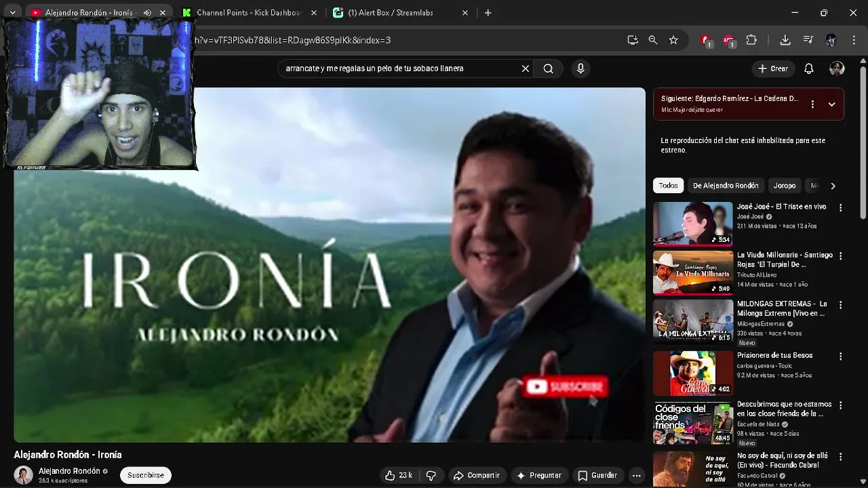Screen dimensions: 868x488
Task: Open José José - El Triste en vivo thumbnail
Action: (692, 224)
